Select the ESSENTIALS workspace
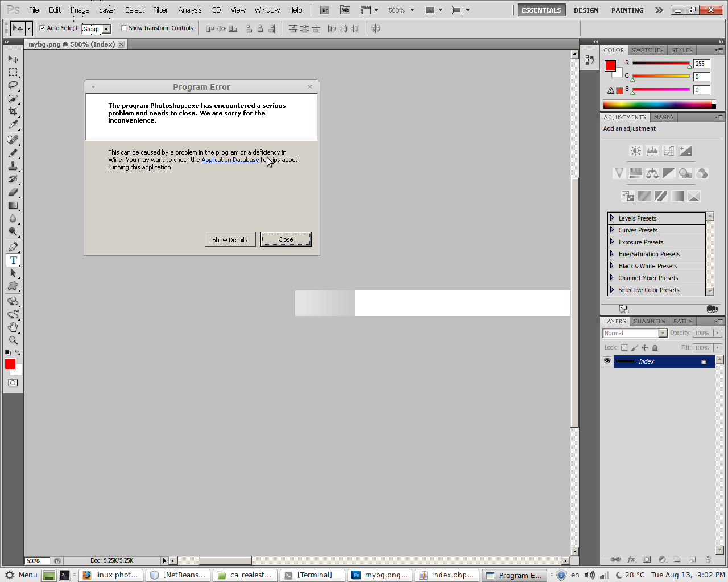This screenshot has width=728, height=582. [x=541, y=10]
